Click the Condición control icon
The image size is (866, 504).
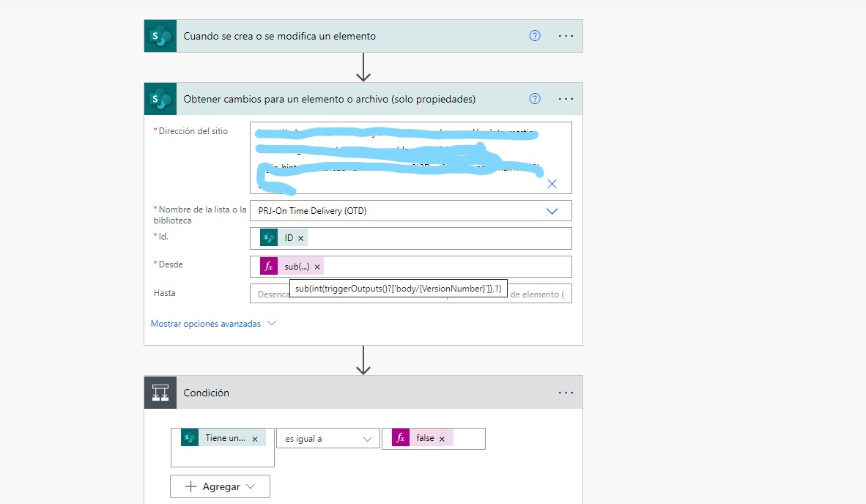[160, 393]
